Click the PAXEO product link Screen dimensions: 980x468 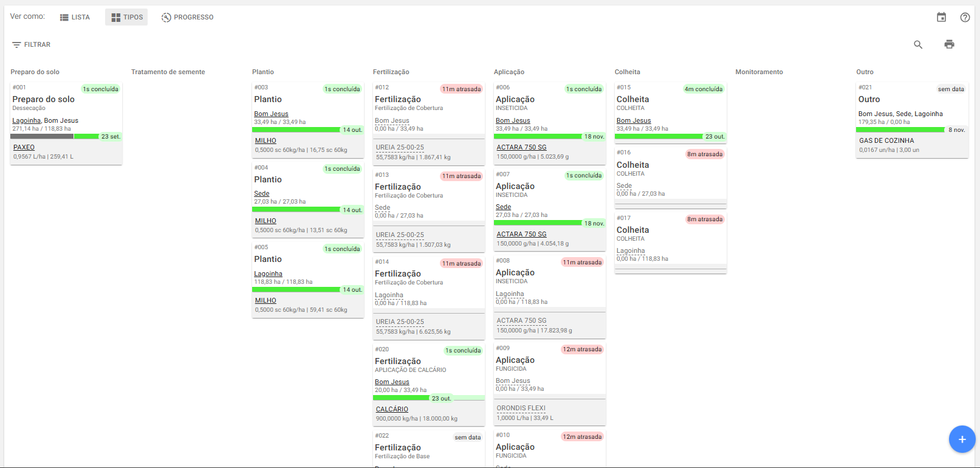click(x=24, y=147)
